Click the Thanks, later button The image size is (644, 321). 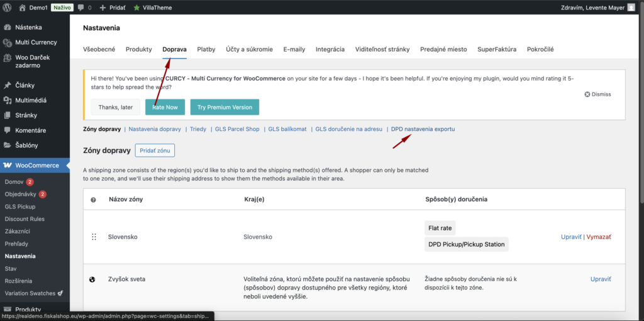pyautogui.click(x=115, y=107)
